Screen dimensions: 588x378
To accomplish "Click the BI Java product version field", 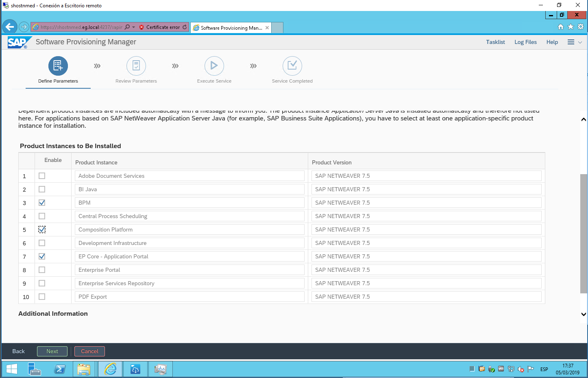I will pyautogui.click(x=427, y=189).
